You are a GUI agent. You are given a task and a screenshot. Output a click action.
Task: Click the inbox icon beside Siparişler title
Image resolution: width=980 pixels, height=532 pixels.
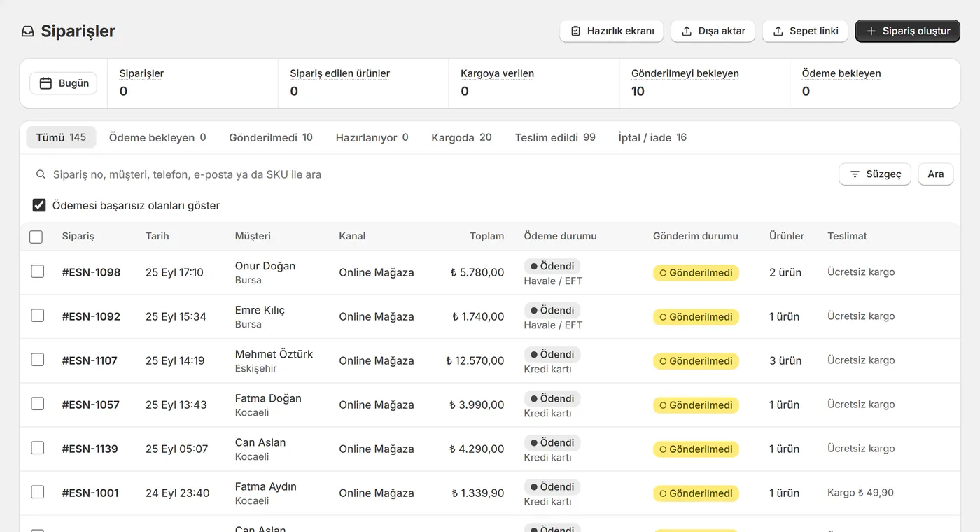click(x=28, y=31)
